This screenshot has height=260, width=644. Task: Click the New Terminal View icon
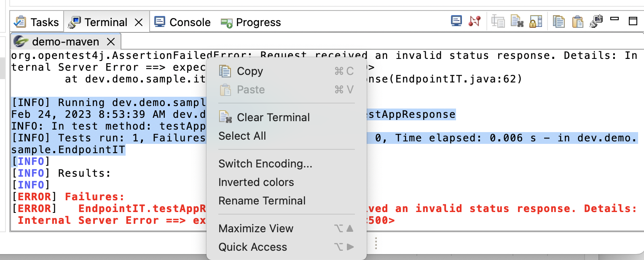pyautogui.click(x=596, y=21)
